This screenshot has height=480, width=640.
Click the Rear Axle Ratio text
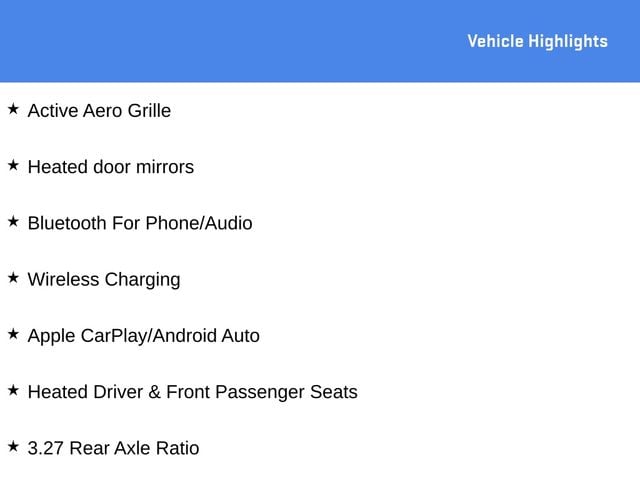[134, 448]
